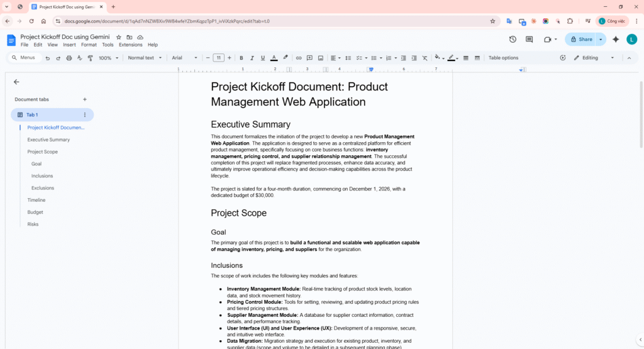
Task: Insert a link using toolbar icon
Action: [299, 58]
